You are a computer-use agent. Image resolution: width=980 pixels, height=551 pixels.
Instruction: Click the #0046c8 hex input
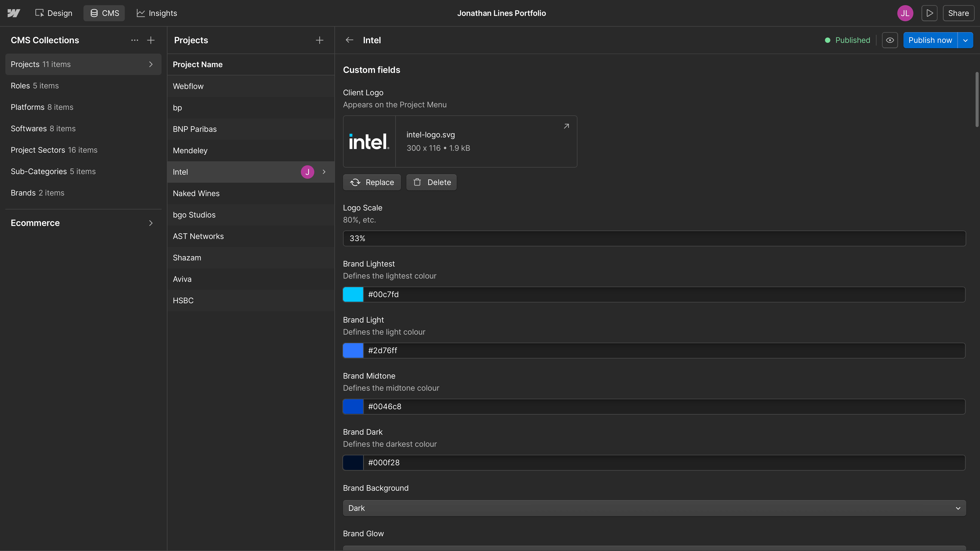tap(664, 407)
